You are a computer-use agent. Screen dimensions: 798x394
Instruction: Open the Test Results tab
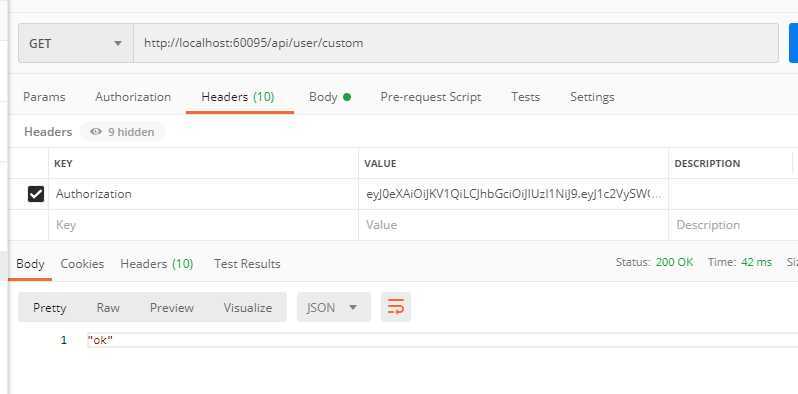tap(247, 264)
